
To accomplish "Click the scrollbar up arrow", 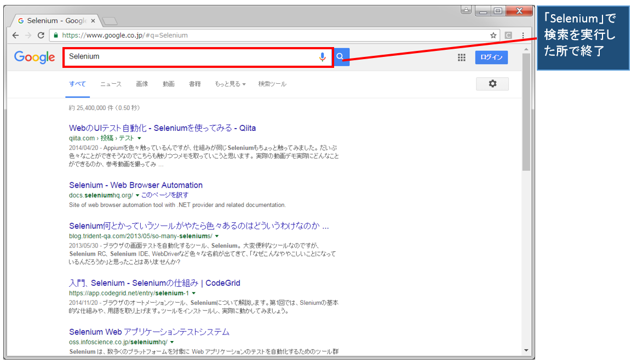I will tap(526, 49).
